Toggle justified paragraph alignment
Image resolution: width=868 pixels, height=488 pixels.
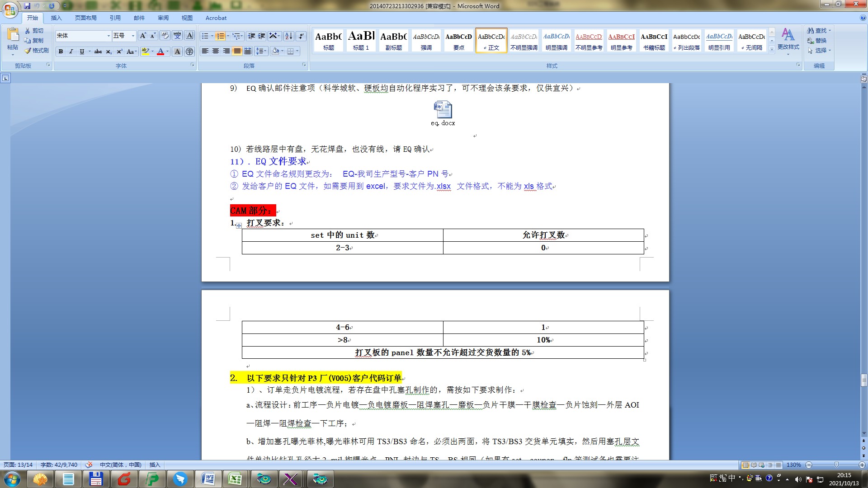(x=237, y=51)
